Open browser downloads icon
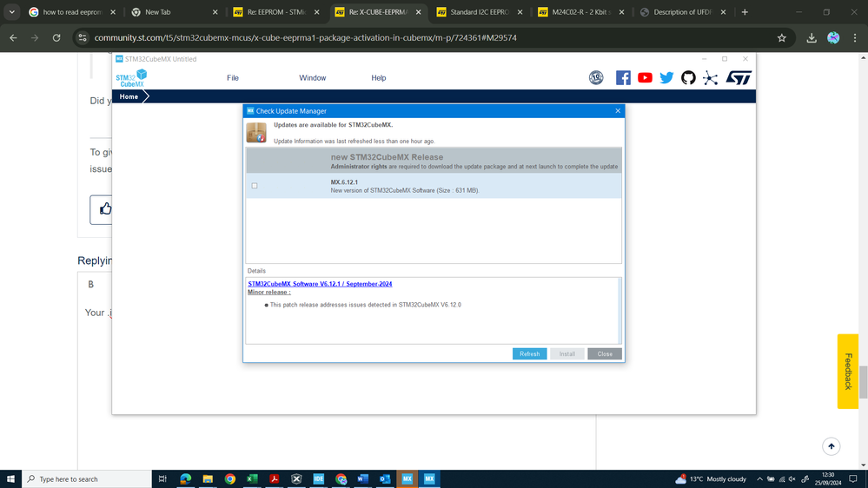 pos(812,37)
